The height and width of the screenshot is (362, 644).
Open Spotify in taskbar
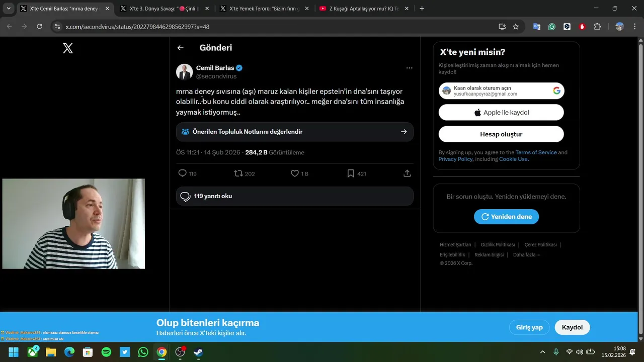(x=106, y=352)
